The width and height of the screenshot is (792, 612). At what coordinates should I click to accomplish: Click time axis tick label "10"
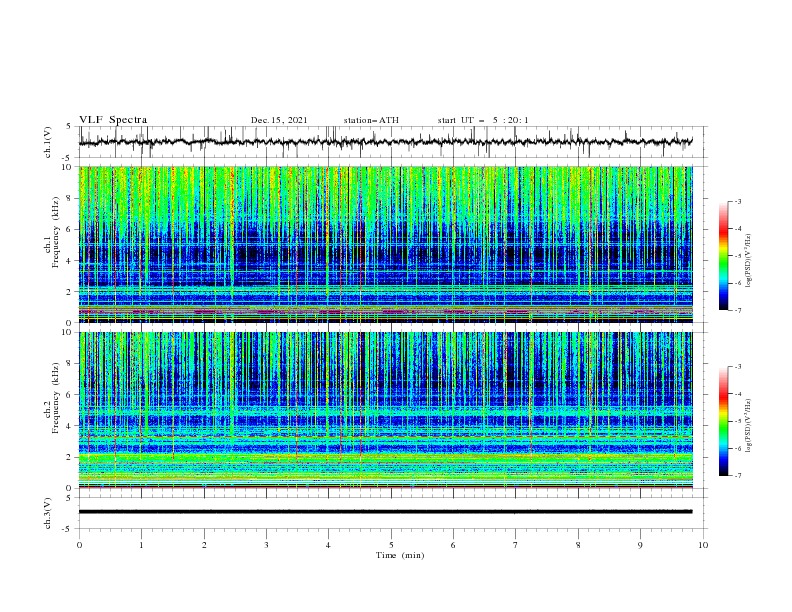point(703,545)
